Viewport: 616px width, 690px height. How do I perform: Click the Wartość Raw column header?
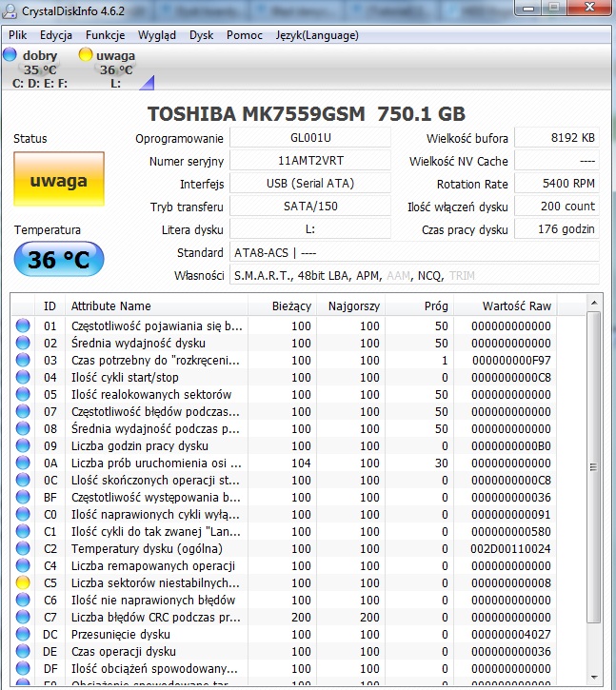(x=505, y=306)
